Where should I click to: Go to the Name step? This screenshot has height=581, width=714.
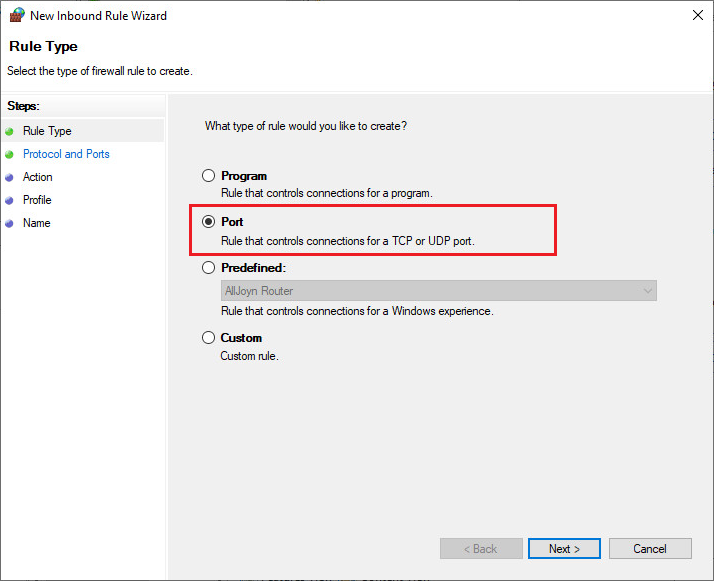[36, 223]
